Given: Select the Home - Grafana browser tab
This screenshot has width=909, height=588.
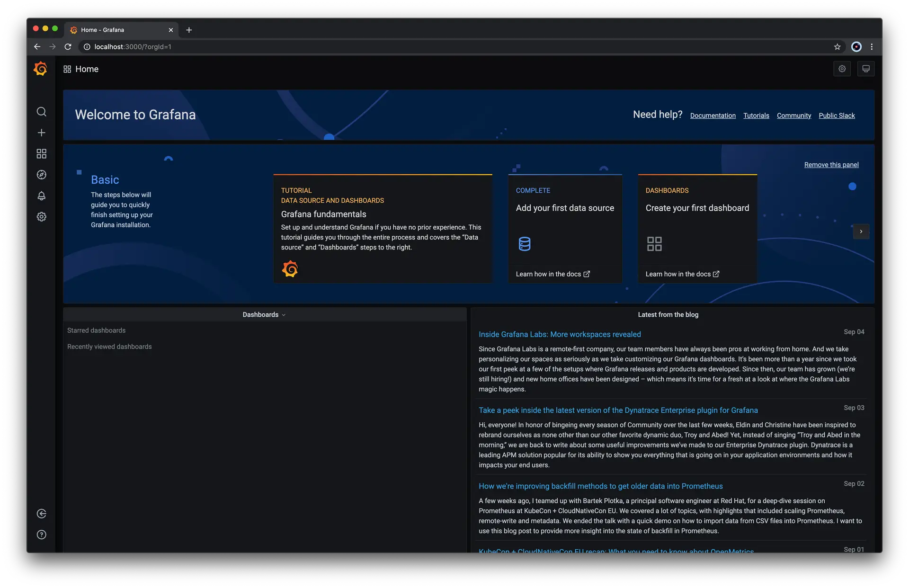Looking at the screenshot, I should [114, 29].
